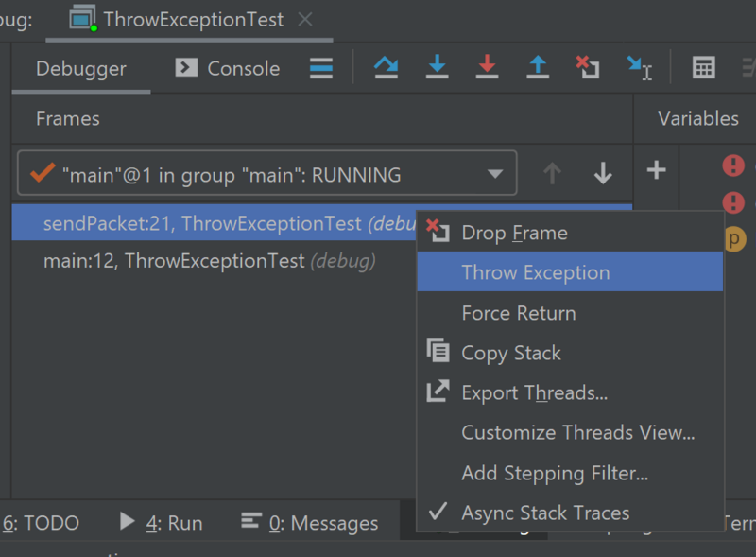Click the Drop Frame toolbar icon

[588, 67]
